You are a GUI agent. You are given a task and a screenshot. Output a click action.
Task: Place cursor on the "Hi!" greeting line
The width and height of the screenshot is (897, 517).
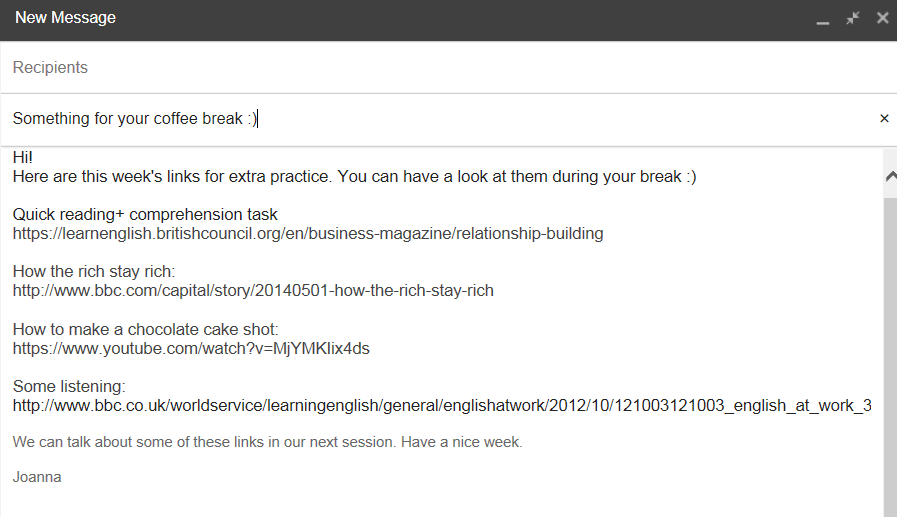point(24,158)
